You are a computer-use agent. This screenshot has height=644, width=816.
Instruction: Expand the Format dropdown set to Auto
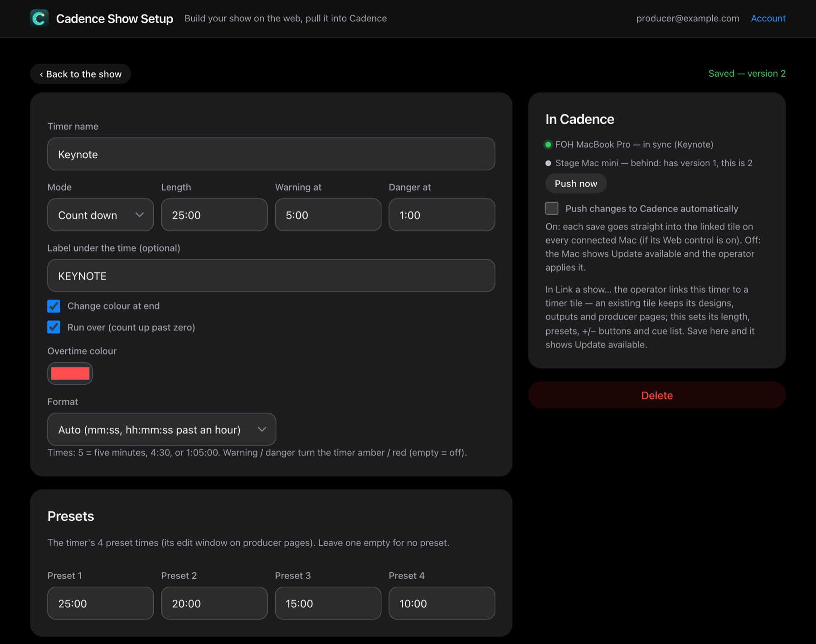pyautogui.click(x=162, y=429)
